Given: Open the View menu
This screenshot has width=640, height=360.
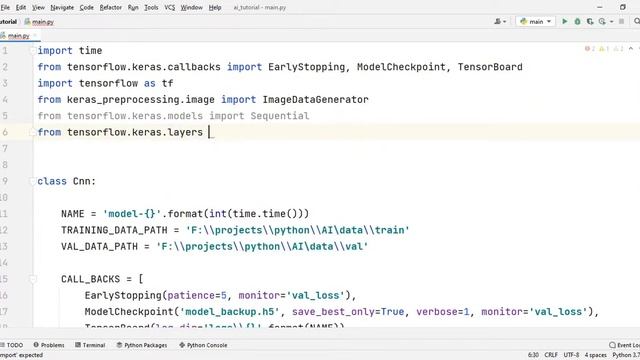Looking at the screenshot, I should pyautogui.click(x=38, y=7).
